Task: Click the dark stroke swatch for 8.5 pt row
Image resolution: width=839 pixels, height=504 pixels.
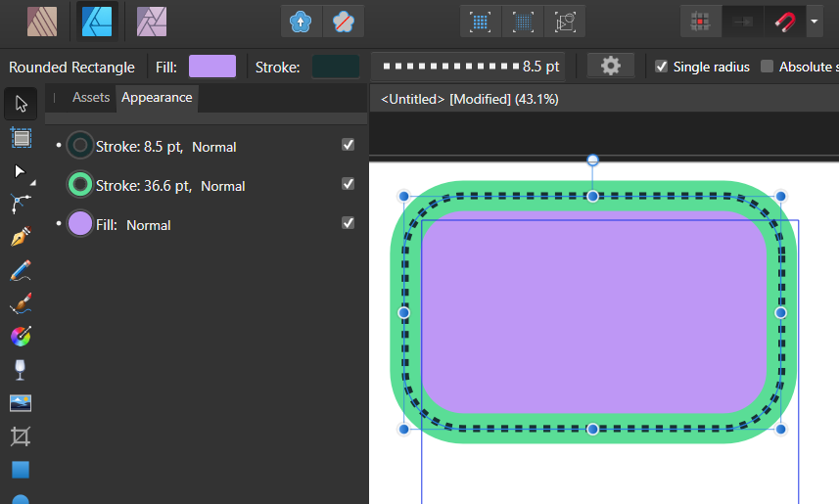Action: coord(80,145)
